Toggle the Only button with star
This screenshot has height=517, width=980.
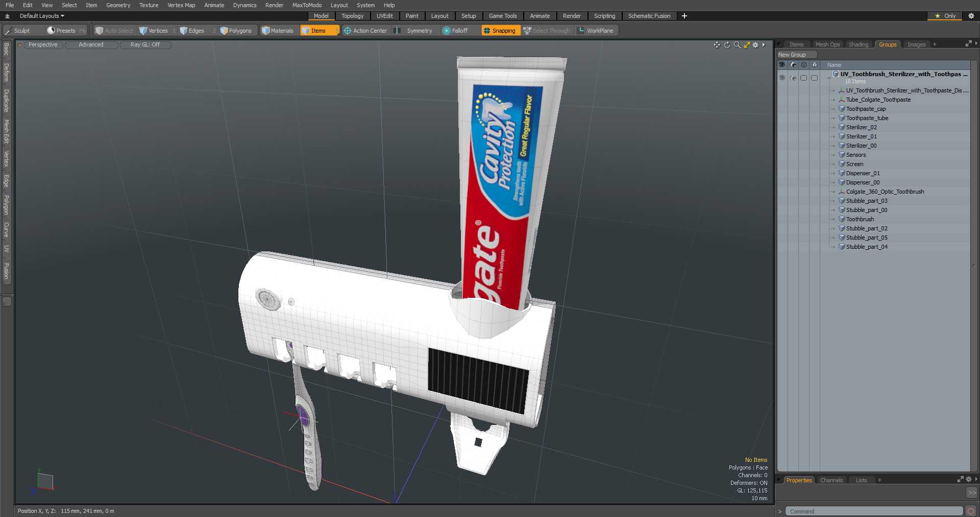tap(945, 16)
